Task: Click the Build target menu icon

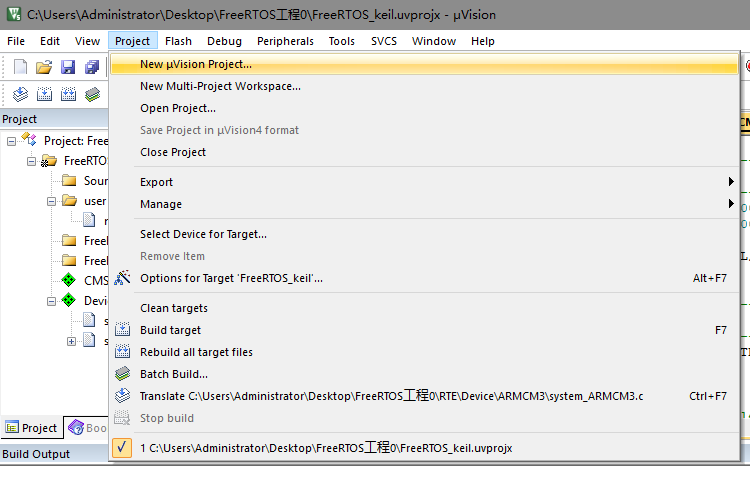Action: pyautogui.click(x=122, y=330)
